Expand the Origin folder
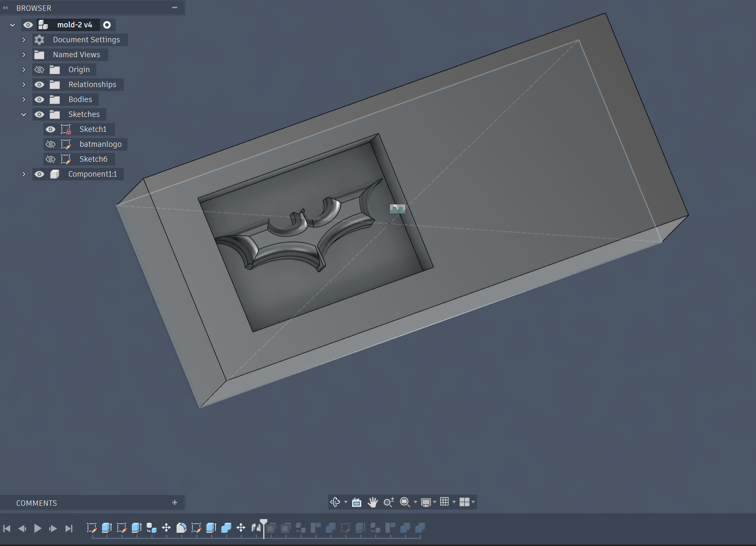 pos(24,70)
